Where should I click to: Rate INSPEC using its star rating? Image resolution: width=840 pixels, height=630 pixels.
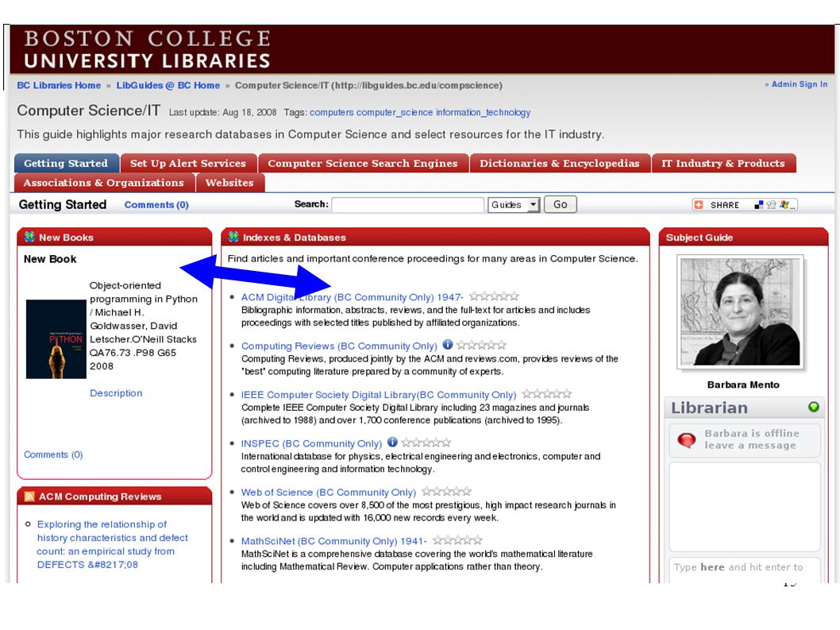coord(426,443)
